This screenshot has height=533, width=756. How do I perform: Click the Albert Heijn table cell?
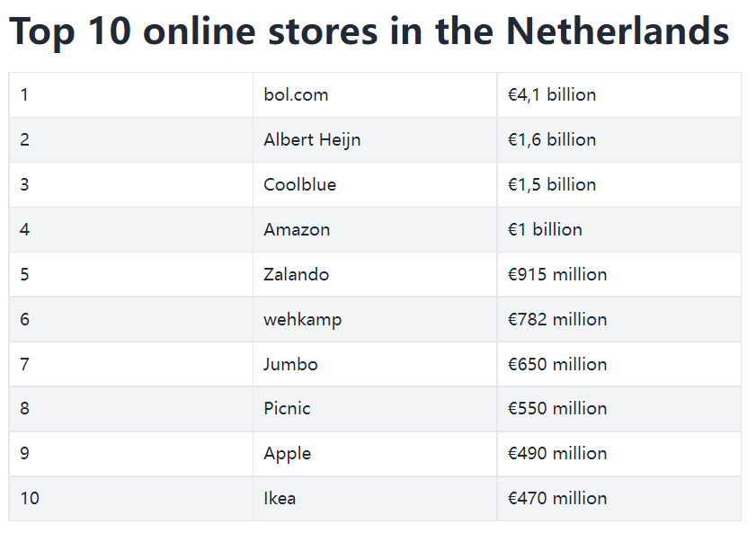click(312, 140)
